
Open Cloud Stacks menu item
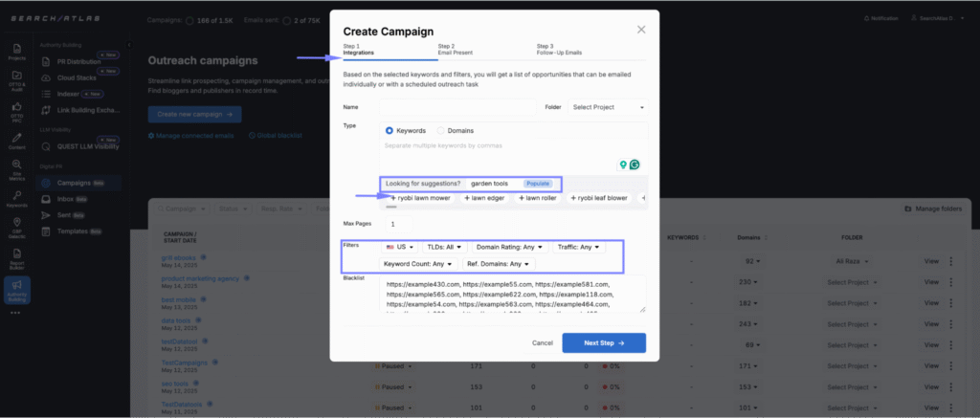tap(78, 77)
